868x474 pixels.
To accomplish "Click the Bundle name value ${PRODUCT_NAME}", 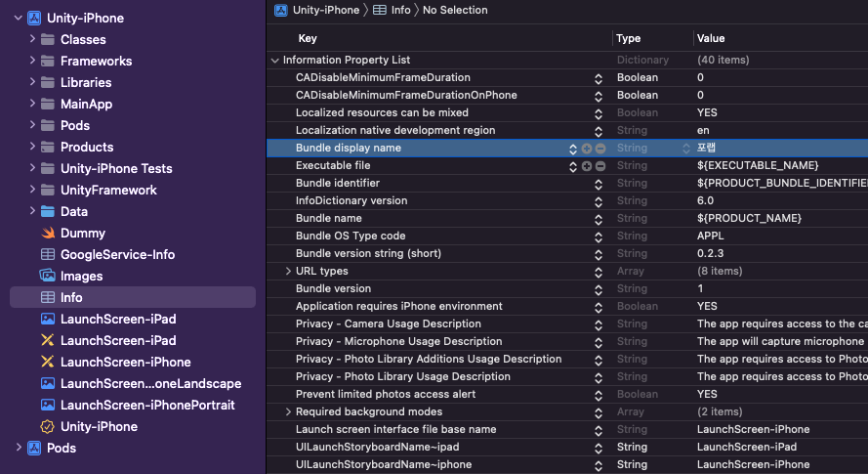I will (x=749, y=218).
